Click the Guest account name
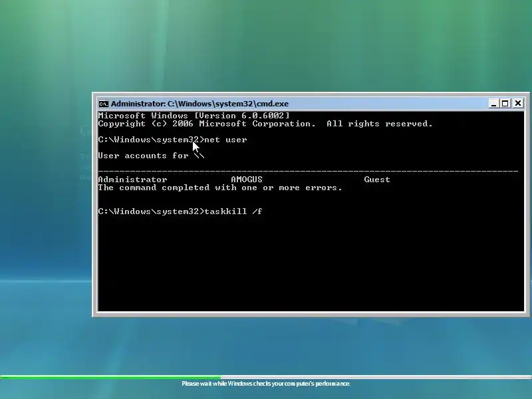532x399 pixels. click(x=377, y=180)
